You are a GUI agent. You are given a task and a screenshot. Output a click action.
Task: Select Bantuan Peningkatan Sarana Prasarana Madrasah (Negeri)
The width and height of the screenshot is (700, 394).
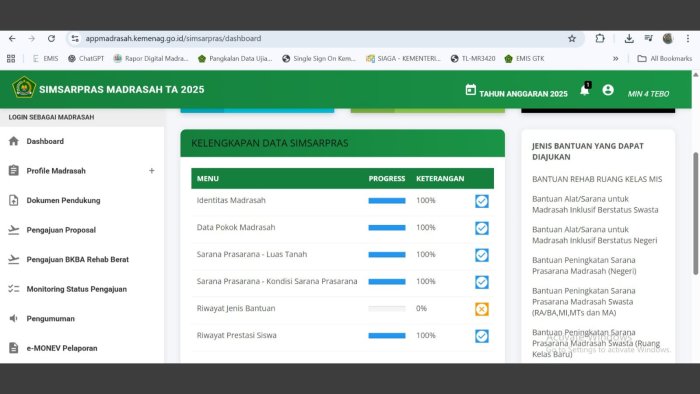(584, 265)
